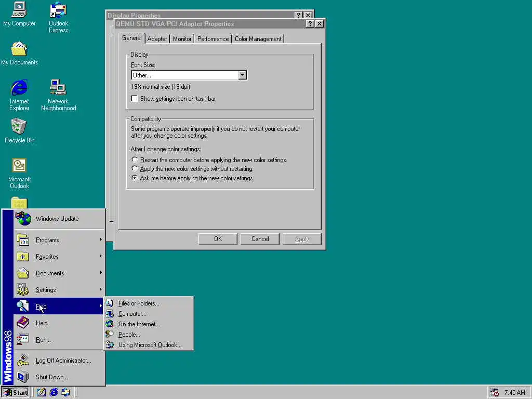This screenshot has height=399, width=532.
Task: Choose Computer... from Find submenu
Action: tap(149, 314)
